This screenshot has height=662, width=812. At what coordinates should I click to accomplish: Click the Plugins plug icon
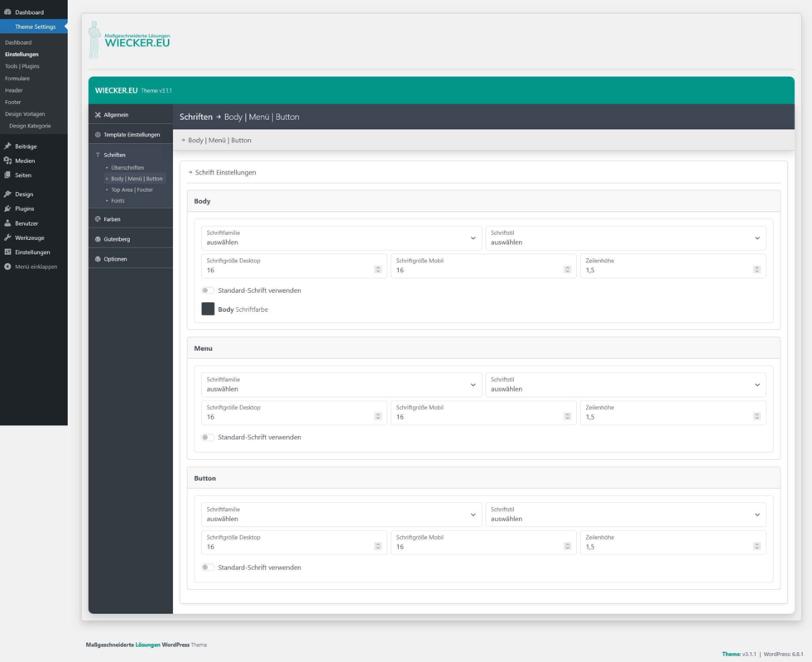pos(7,209)
